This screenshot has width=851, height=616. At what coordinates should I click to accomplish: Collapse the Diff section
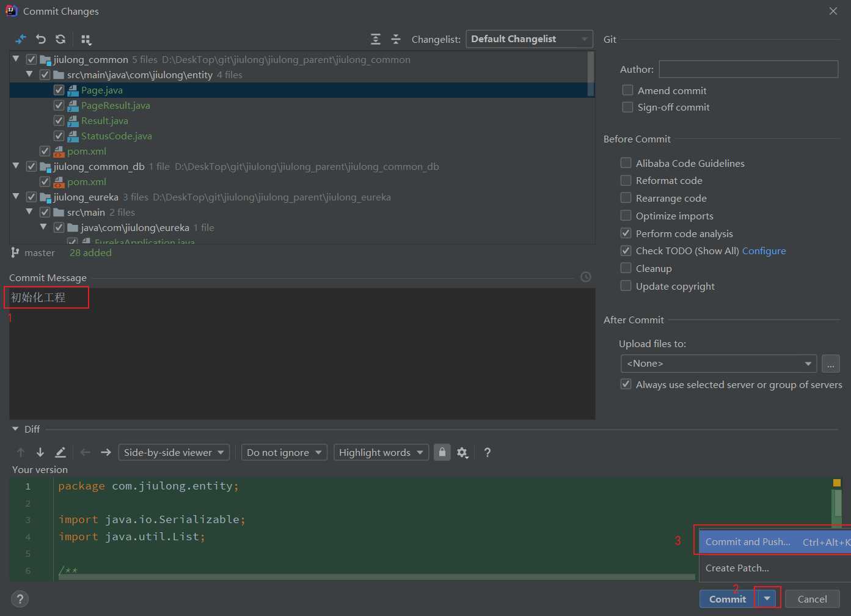(15, 429)
